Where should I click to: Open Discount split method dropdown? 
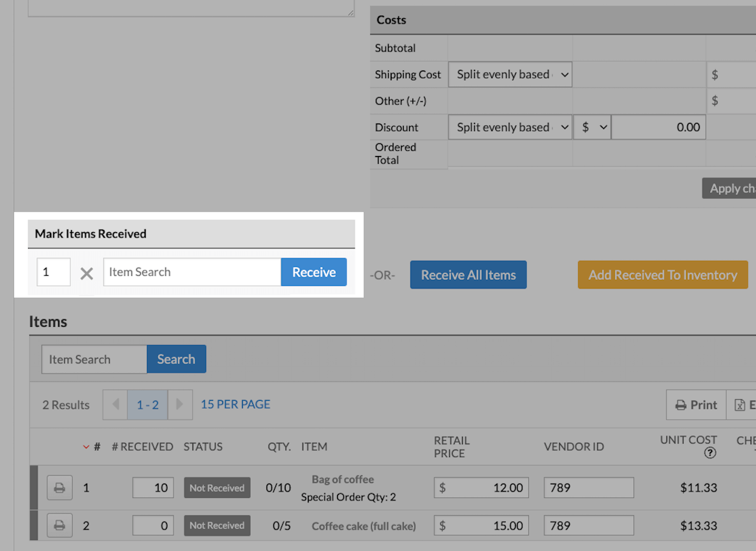click(510, 128)
